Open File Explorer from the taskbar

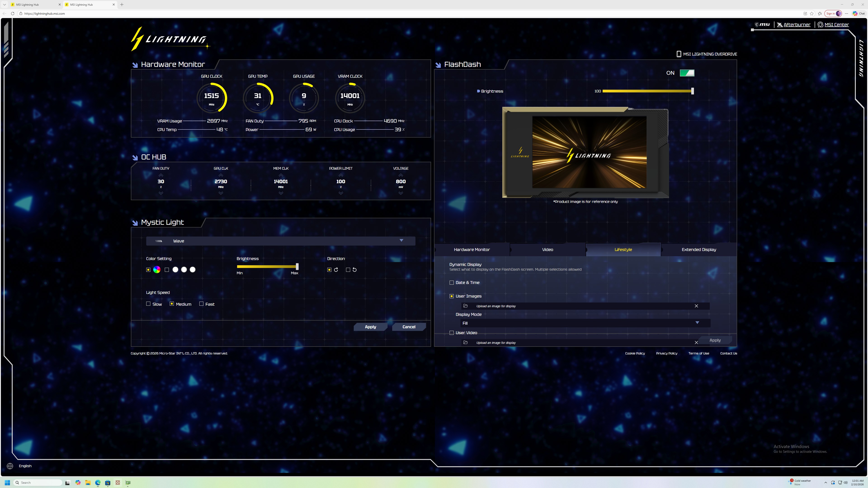point(88,483)
